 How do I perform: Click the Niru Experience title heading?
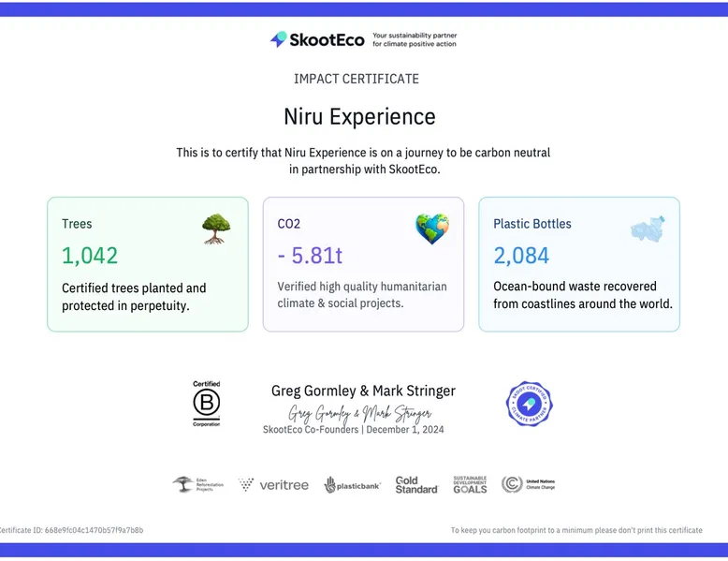point(359,117)
